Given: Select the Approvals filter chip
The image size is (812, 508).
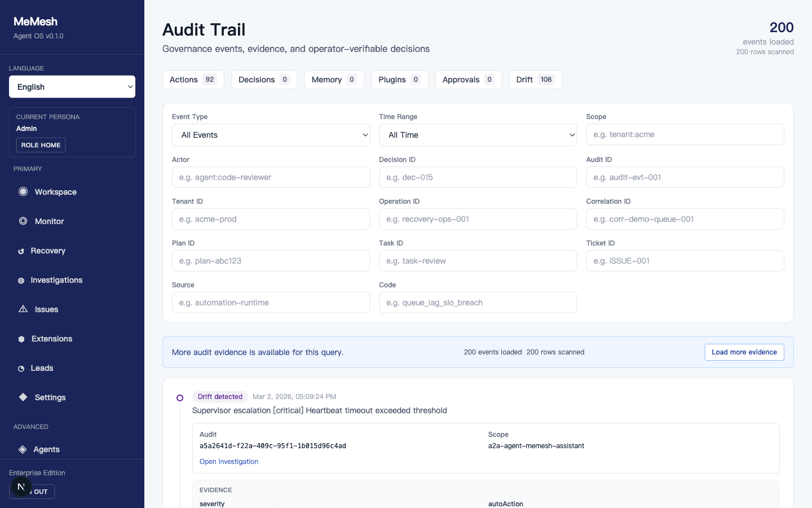Looking at the screenshot, I should click(x=468, y=80).
